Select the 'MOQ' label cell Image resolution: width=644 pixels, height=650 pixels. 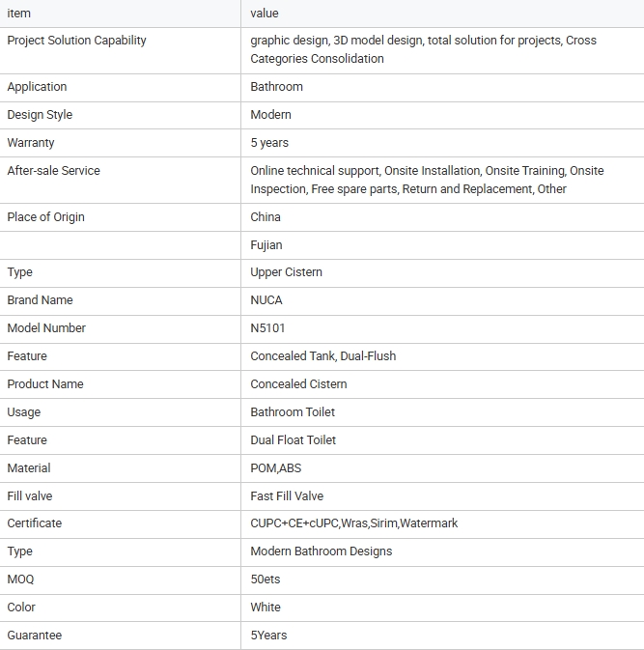20,579
